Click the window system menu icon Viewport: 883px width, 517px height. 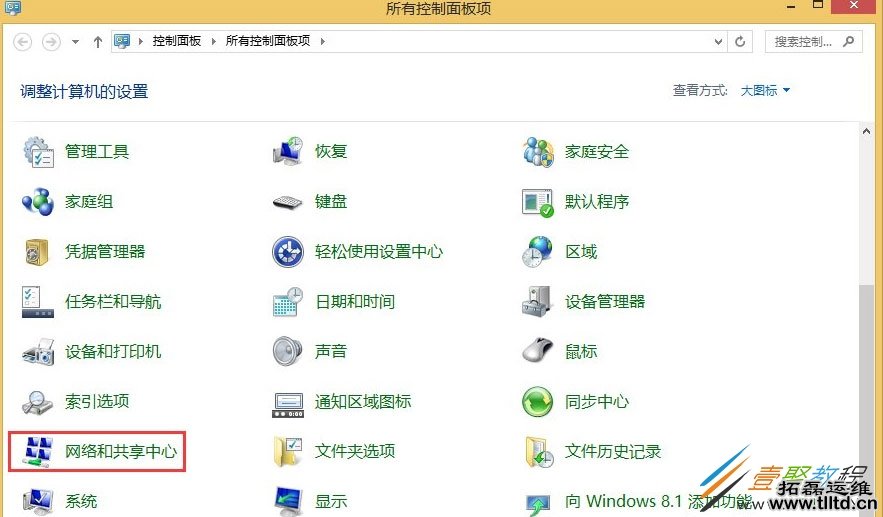(x=12, y=7)
